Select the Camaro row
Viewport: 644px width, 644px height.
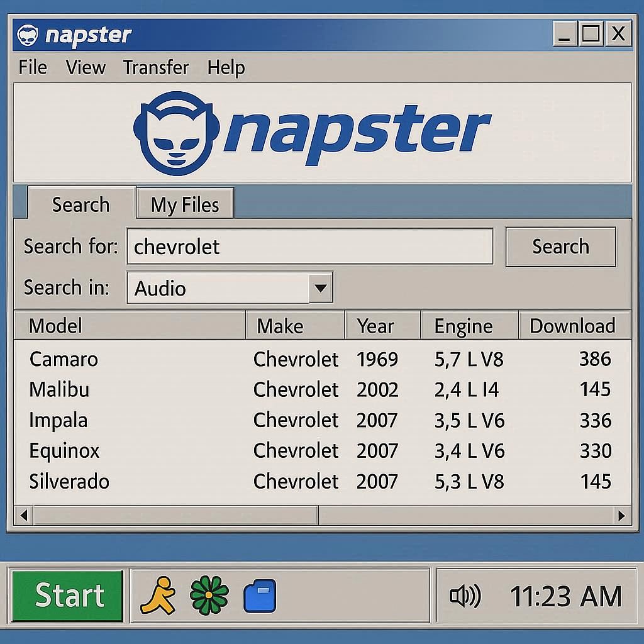click(x=321, y=359)
